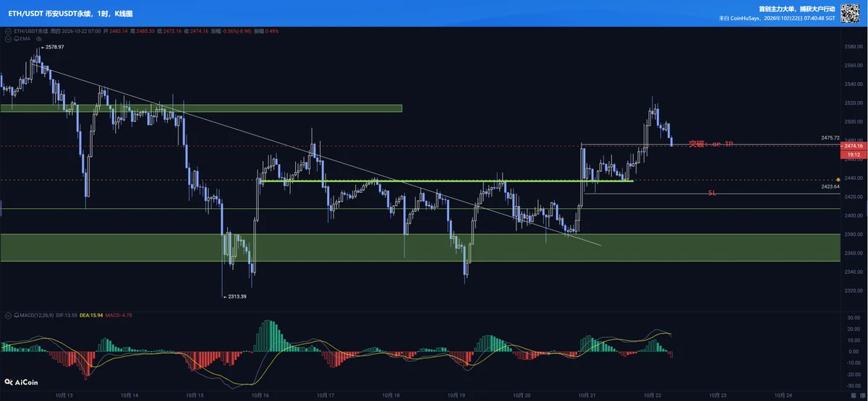
Task: Click the ETH/USDT永续 symbol label in legend
Action: 31,31
